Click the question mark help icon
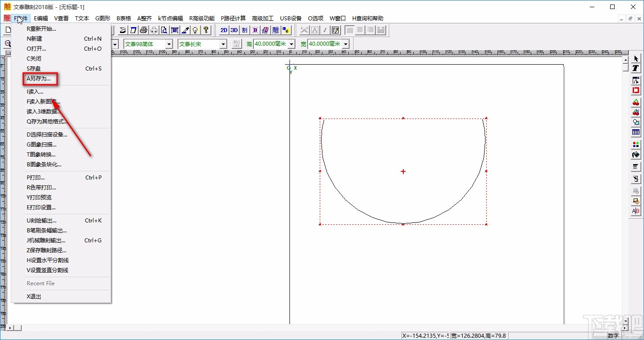The width and height of the screenshot is (644, 340). click(206, 30)
